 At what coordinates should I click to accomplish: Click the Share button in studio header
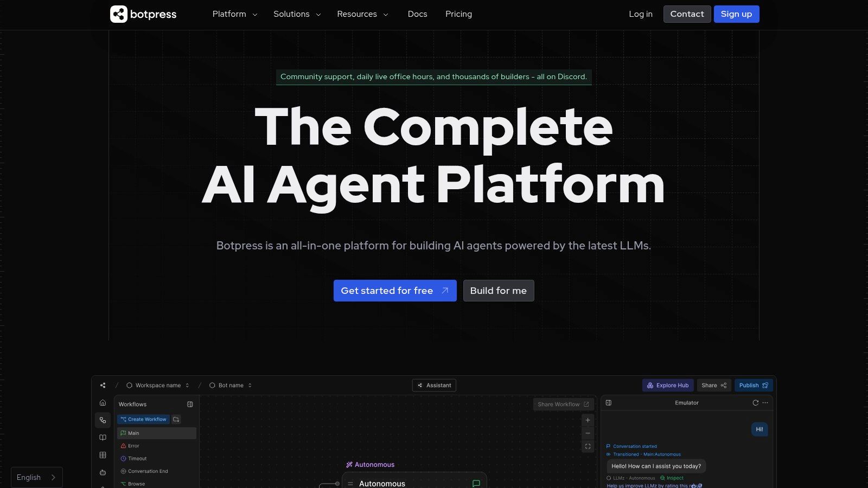click(x=714, y=386)
